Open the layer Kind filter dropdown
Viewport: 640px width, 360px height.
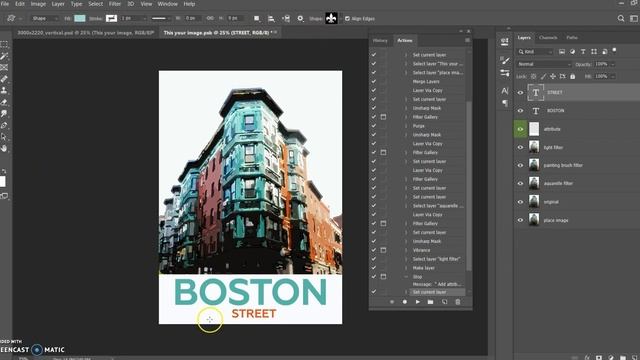point(535,52)
